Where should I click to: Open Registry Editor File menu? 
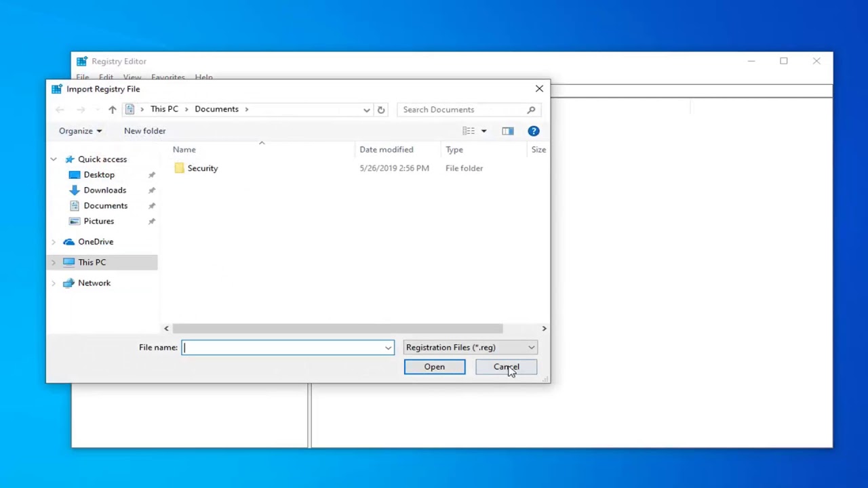[x=82, y=77]
